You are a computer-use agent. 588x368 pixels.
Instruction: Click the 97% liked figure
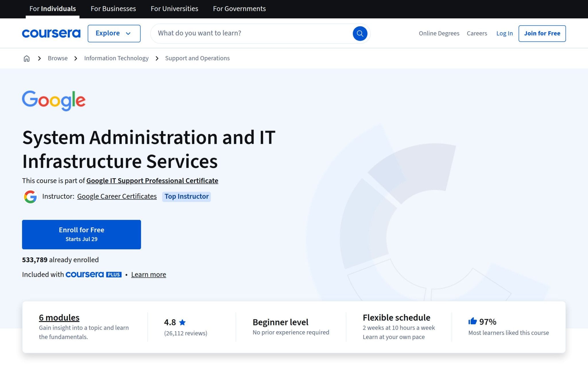[x=488, y=322]
